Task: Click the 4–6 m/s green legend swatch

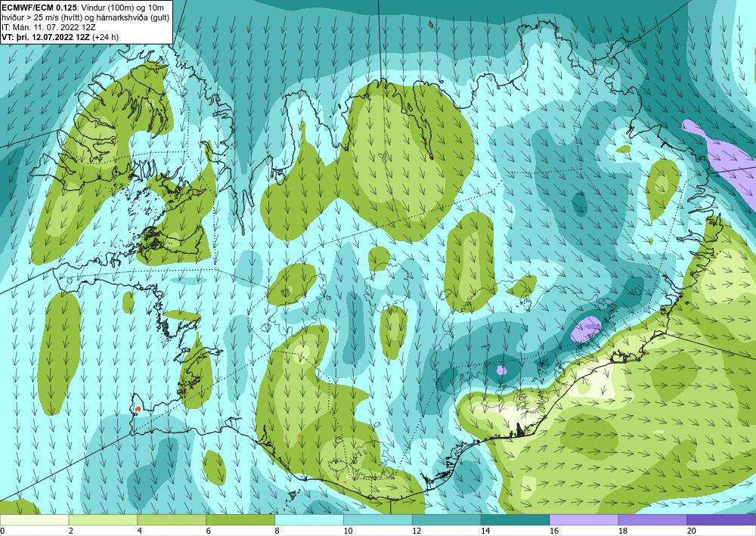Action: (172, 519)
